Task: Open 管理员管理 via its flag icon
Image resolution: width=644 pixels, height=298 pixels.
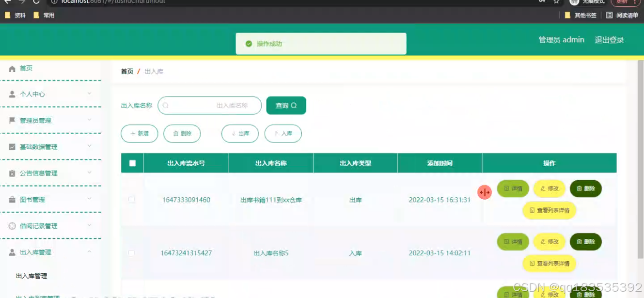Action: point(12,120)
